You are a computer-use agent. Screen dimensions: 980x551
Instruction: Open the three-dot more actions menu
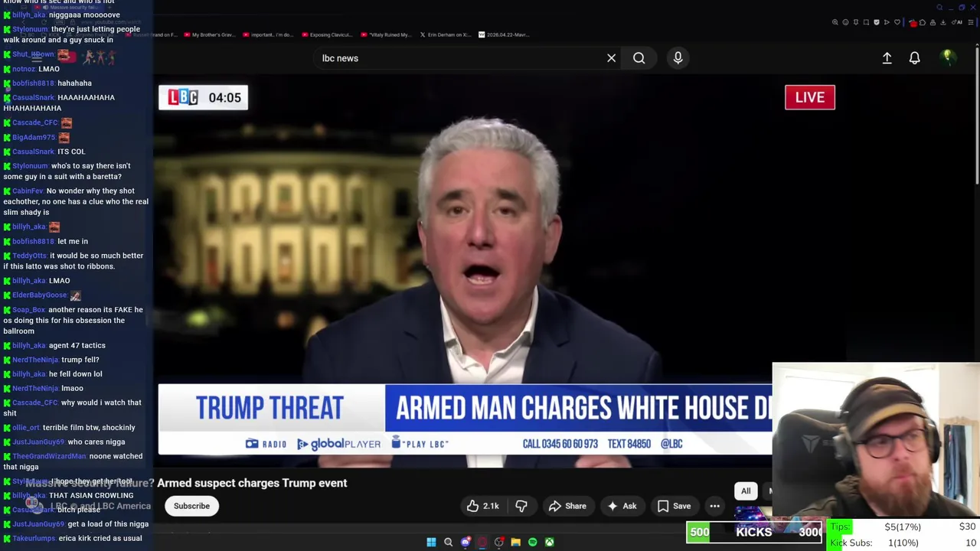coord(714,506)
